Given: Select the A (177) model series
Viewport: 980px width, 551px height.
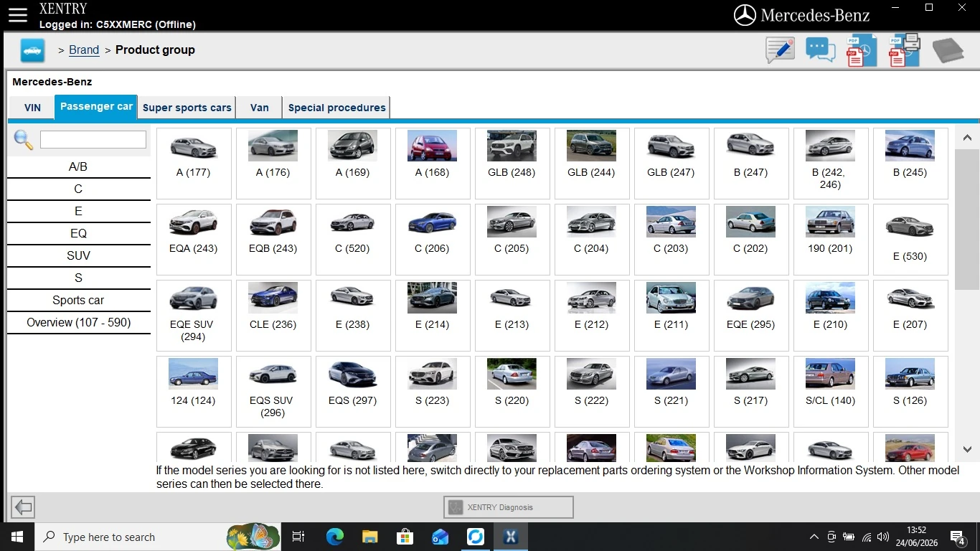Looking at the screenshot, I should (x=194, y=164).
